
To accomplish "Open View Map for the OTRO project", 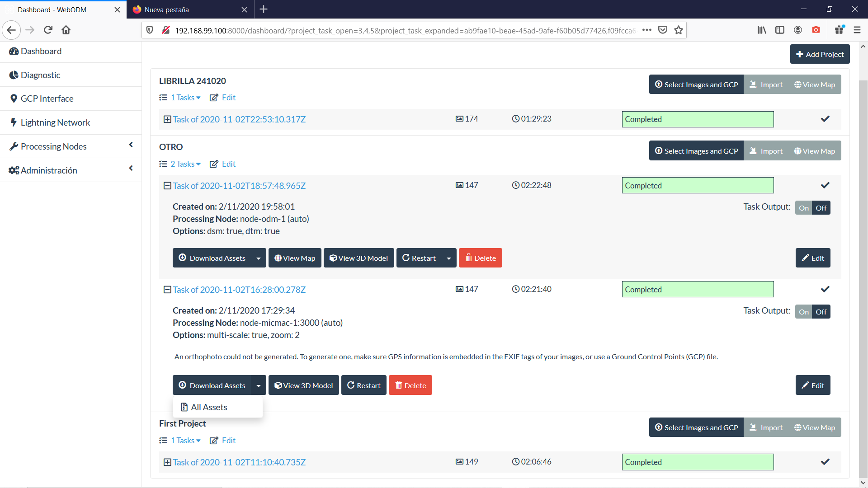I will click(815, 150).
